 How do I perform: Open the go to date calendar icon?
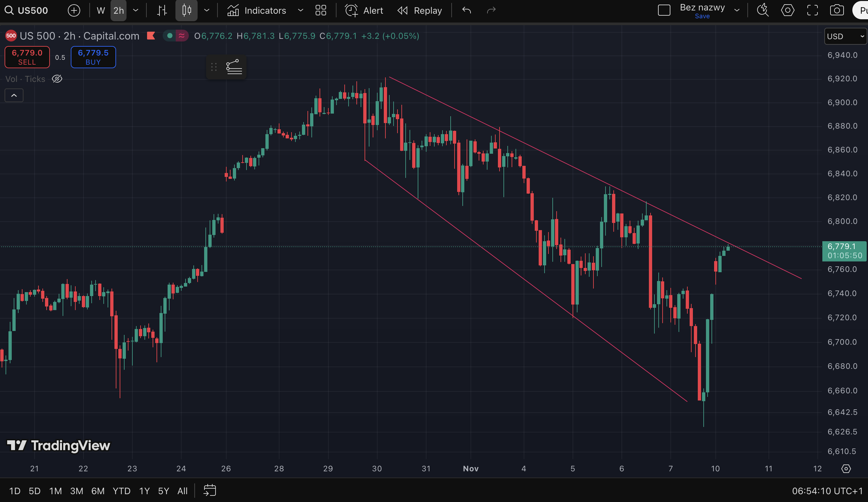(x=209, y=490)
